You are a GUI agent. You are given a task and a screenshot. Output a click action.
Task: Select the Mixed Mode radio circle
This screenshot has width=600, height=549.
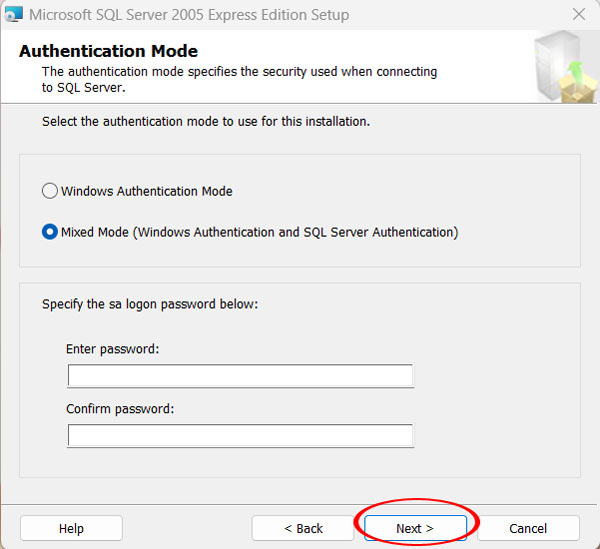click(x=50, y=232)
